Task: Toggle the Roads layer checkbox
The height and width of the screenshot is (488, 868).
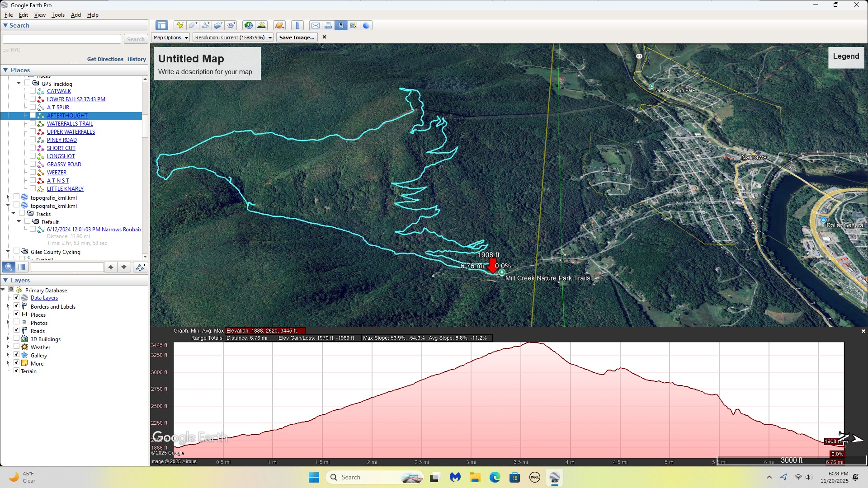Action: point(17,330)
